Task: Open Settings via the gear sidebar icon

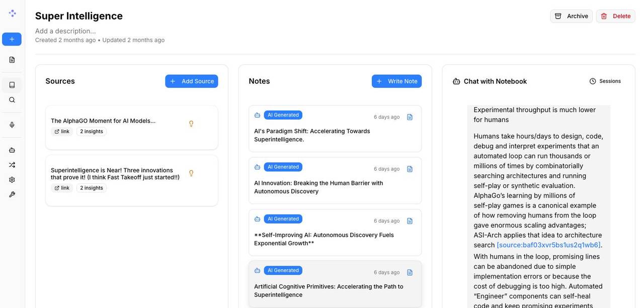Action: [x=12, y=179]
